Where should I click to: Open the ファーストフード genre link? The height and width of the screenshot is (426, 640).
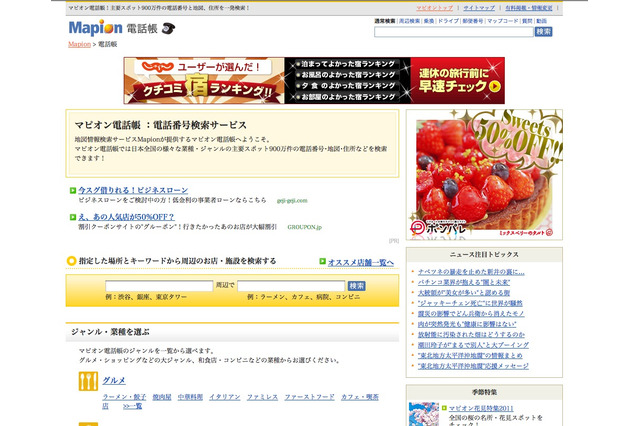(x=309, y=397)
